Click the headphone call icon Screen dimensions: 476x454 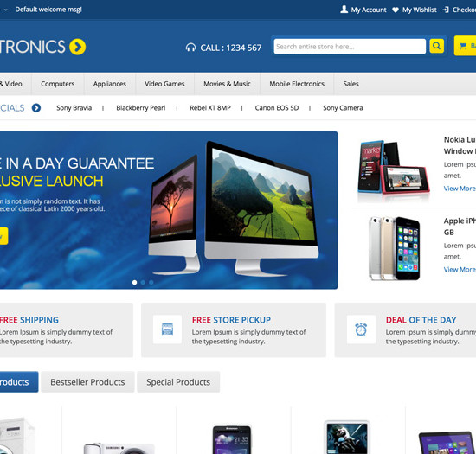[190, 48]
